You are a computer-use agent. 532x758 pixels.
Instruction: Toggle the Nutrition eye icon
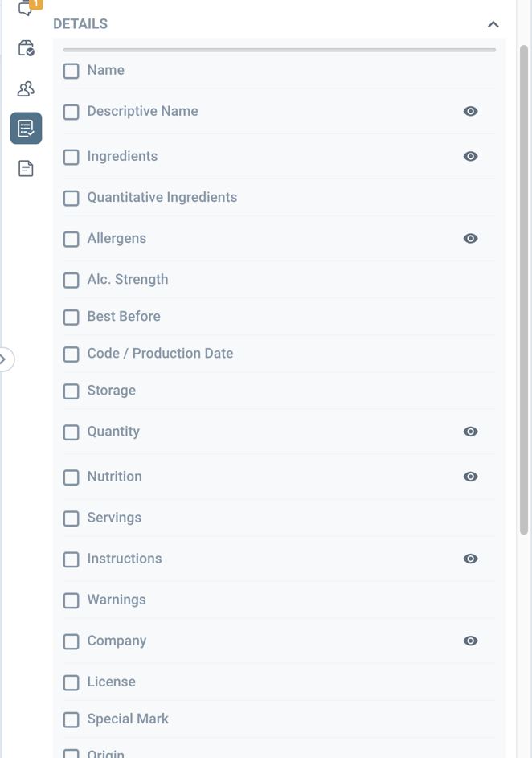471,477
